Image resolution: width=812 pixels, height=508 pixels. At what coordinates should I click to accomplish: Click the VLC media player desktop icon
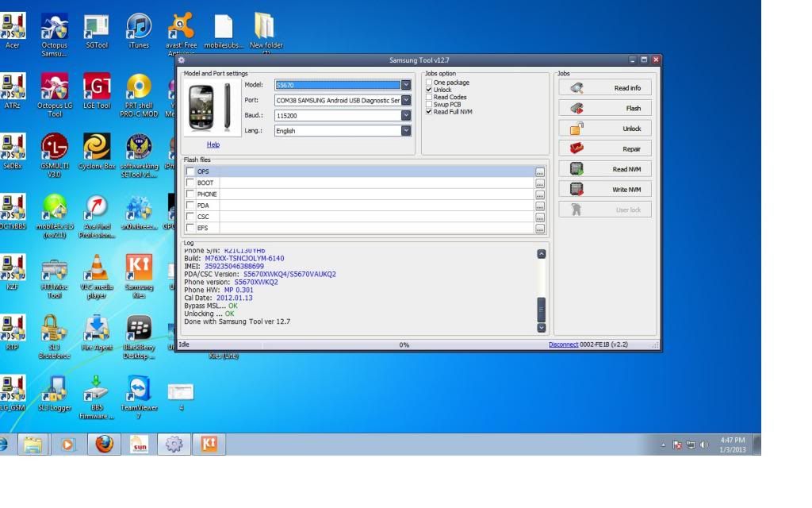[x=97, y=276]
